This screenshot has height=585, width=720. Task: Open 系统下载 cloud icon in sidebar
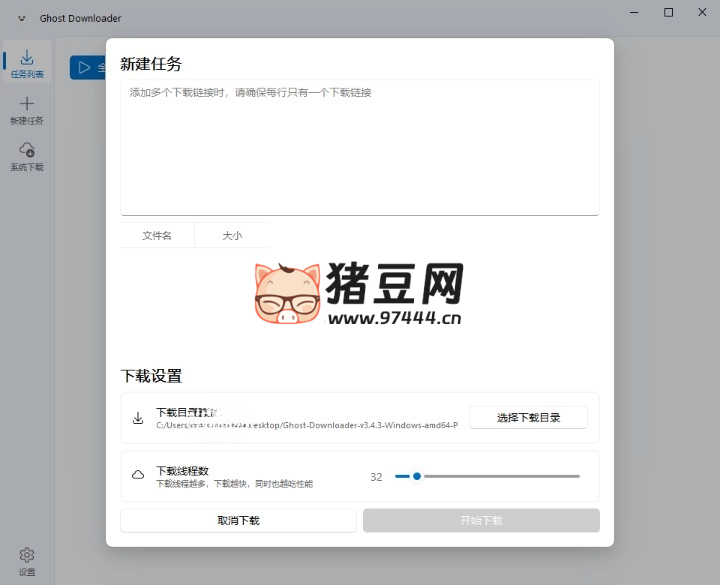pyautogui.click(x=27, y=156)
